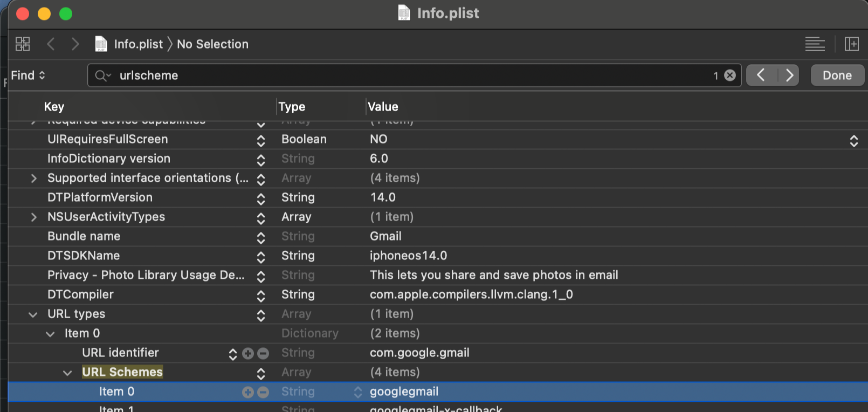This screenshot has width=868, height=412.
Task: Select the 6.0 version value
Action: tap(379, 159)
